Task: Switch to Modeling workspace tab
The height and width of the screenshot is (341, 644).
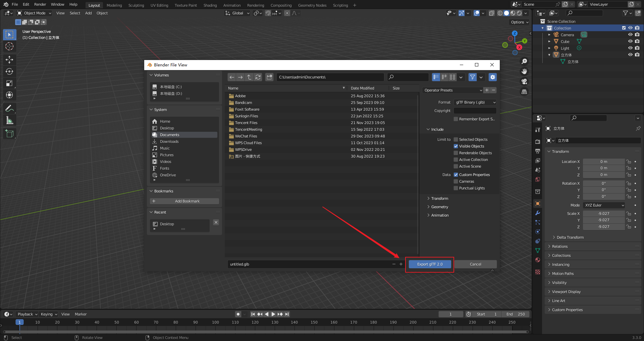Action: click(x=114, y=5)
